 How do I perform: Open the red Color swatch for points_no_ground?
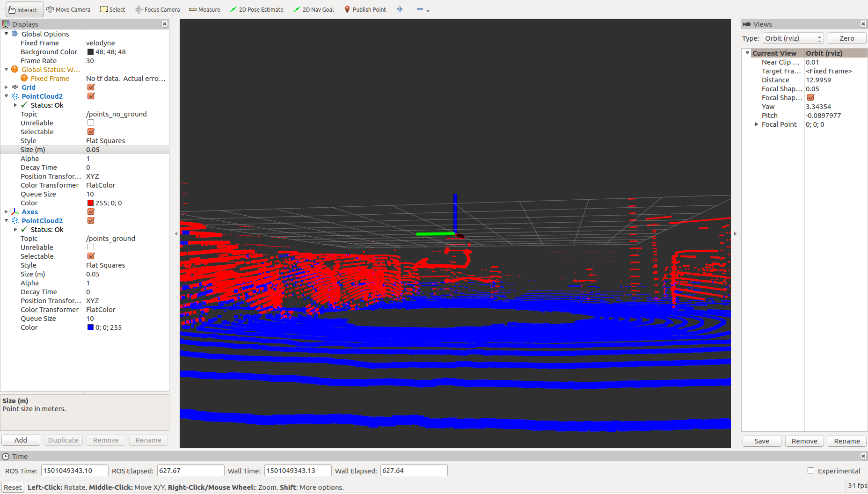[90, 203]
